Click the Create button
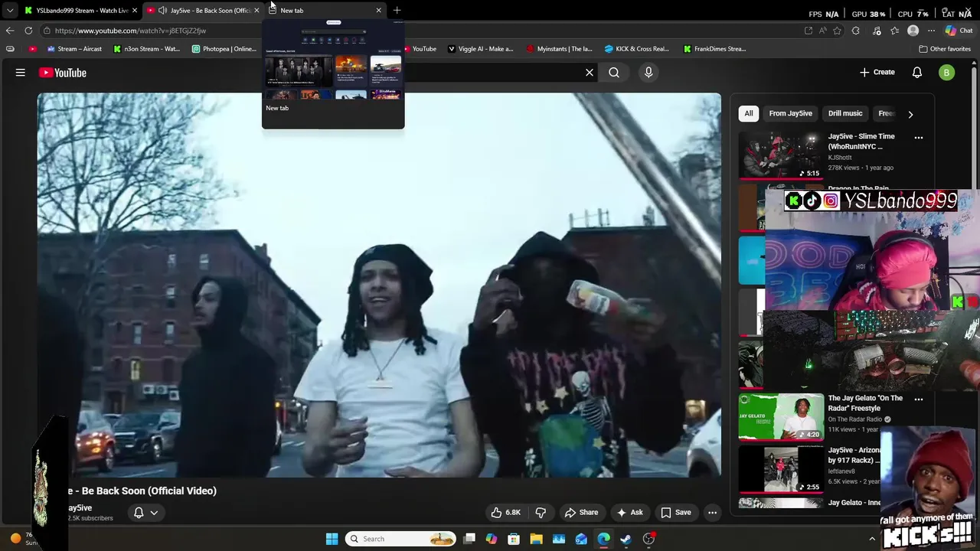 [877, 72]
